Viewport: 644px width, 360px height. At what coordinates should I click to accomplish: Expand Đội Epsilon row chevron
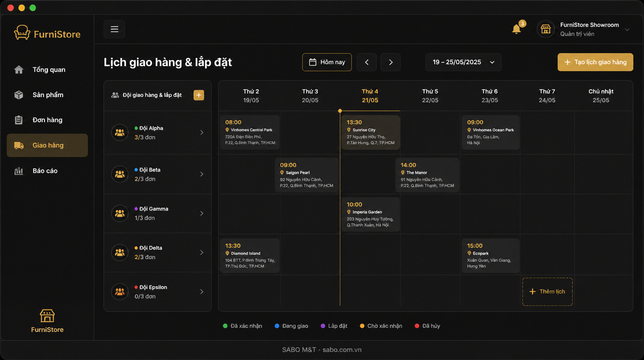coord(202,292)
